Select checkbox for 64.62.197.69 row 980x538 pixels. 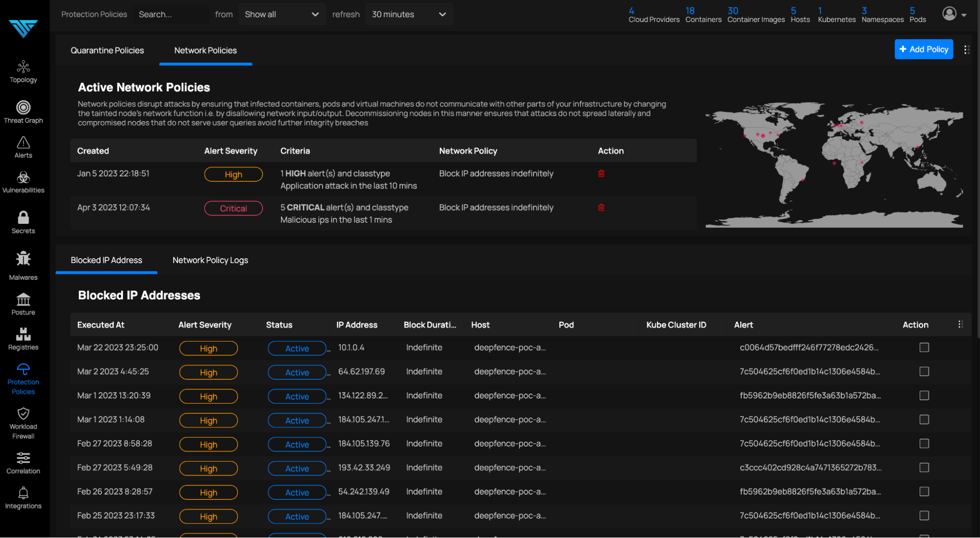click(924, 371)
